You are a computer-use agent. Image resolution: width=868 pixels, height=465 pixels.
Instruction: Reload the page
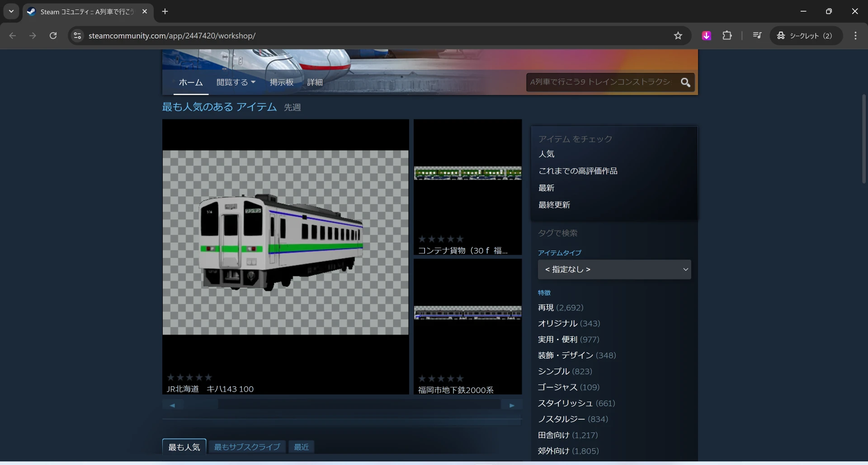(x=53, y=36)
